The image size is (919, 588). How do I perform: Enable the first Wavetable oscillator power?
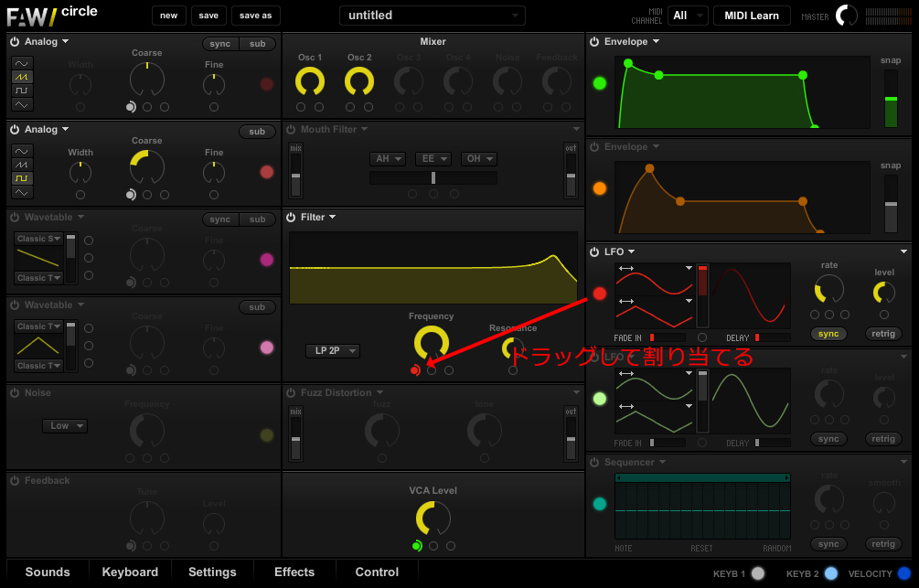(x=15, y=218)
